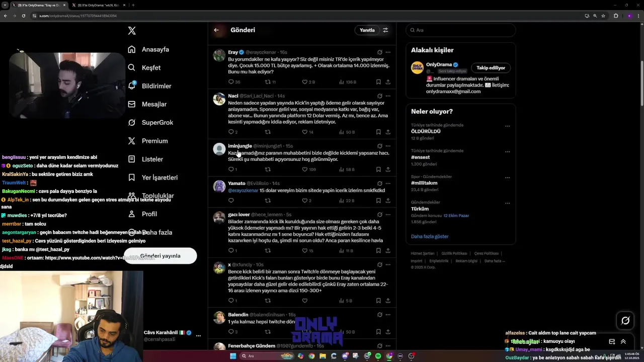
Task: Click the @erayozkenar mention in Yamato's post
Action: point(243,191)
